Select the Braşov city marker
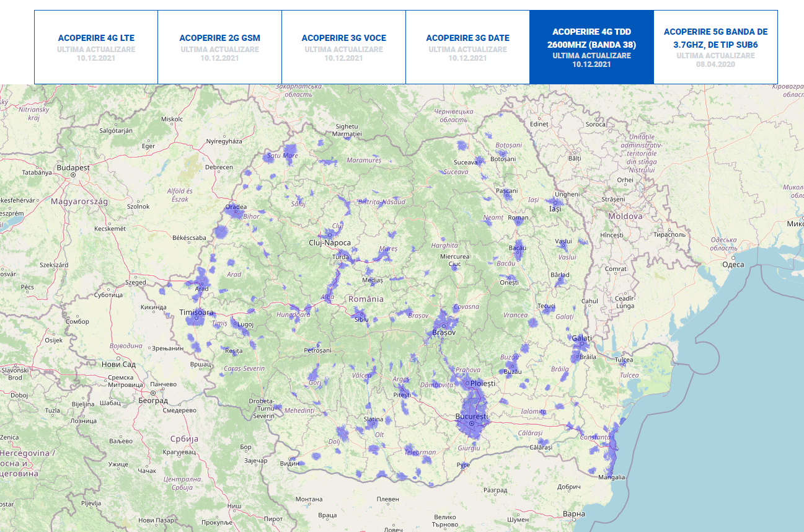Viewport: 804px width, 532px height. 444,326
